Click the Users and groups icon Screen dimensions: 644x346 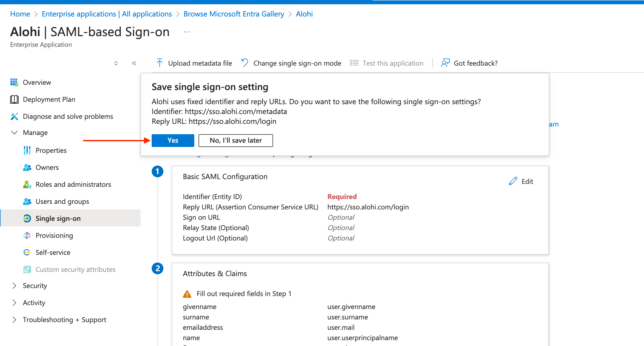27,201
